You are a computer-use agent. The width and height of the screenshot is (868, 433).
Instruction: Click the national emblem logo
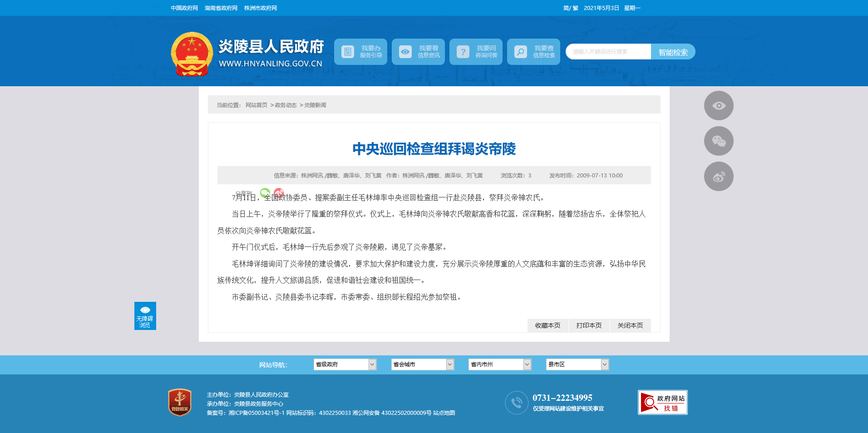(192, 54)
